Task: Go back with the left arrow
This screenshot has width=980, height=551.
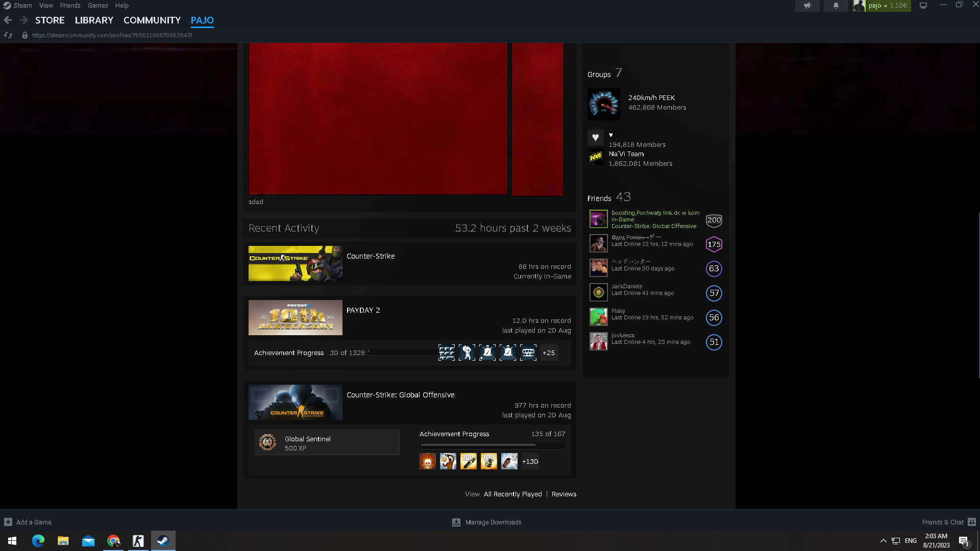Action: [x=8, y=20]
